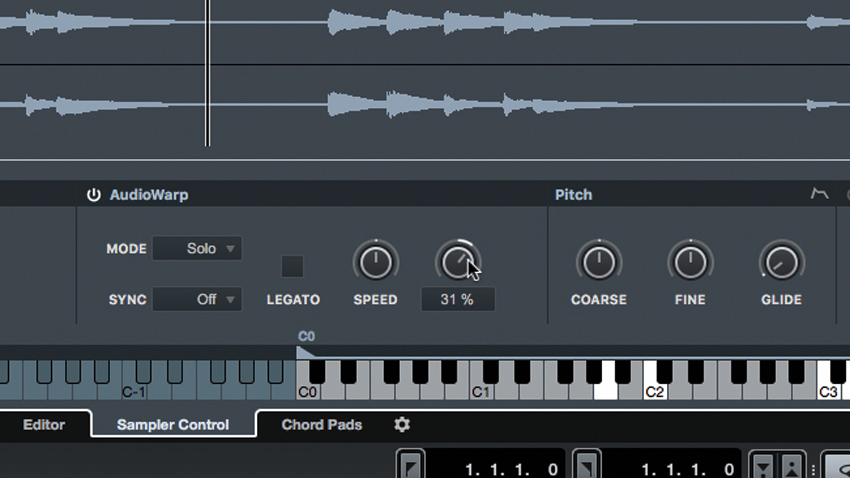Click the SPEED knob
Viewport: 850px width, 478px height.
376,263
